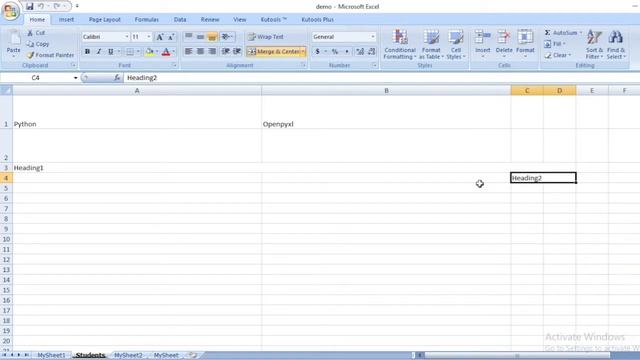Image resolution: width=640 pixels, height=360 pixels.
Task: Cut the selected cell content
Action: (x=36, y=33)
